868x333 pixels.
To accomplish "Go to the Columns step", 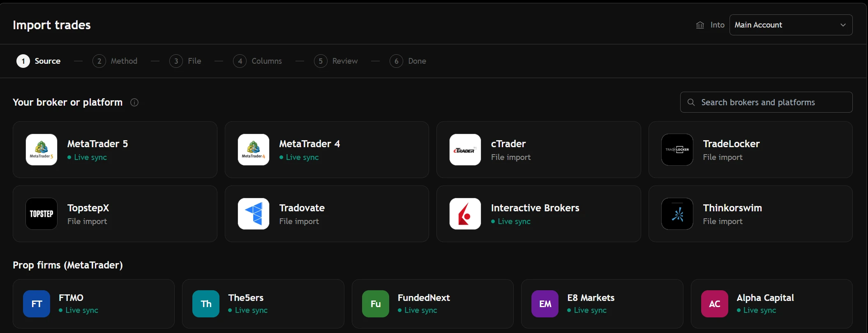I will click(x=258, y=61).
